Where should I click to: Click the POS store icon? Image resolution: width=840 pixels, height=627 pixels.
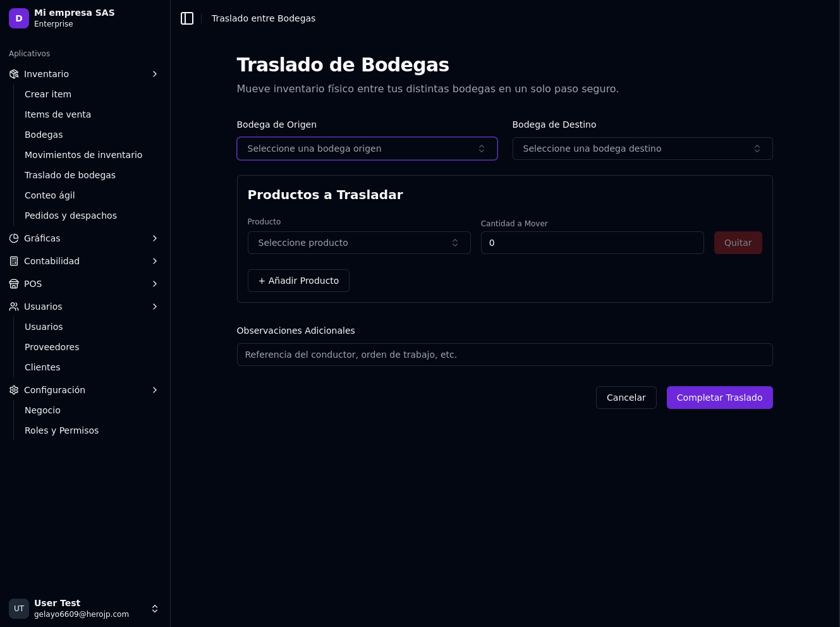(14, 284)
